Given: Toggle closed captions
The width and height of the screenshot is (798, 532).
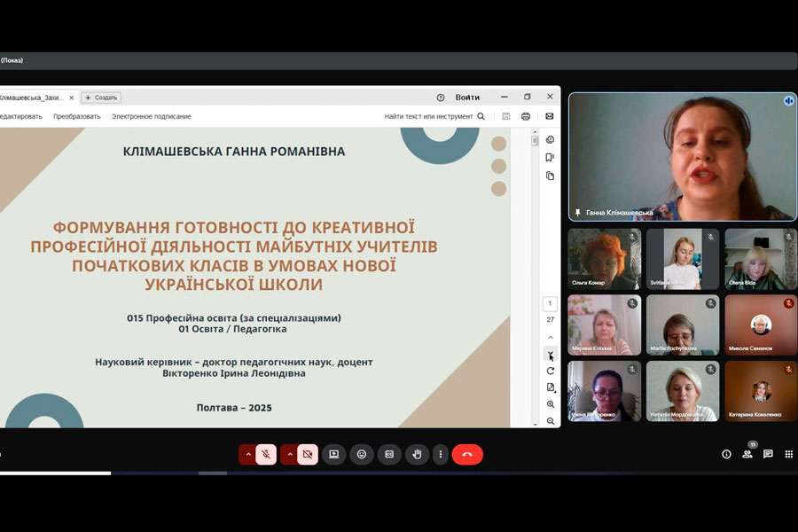Looking at the screenshot, I should tap(389, 454).
